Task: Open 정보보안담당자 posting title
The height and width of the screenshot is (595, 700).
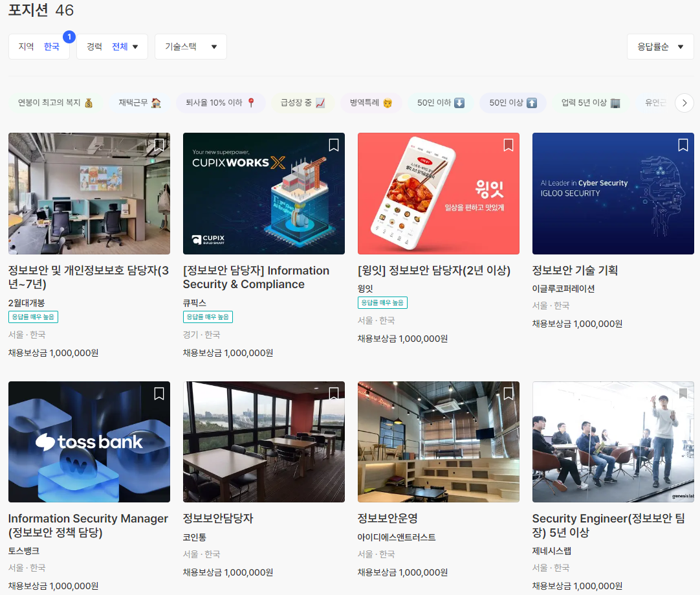Action: [218, 519]
